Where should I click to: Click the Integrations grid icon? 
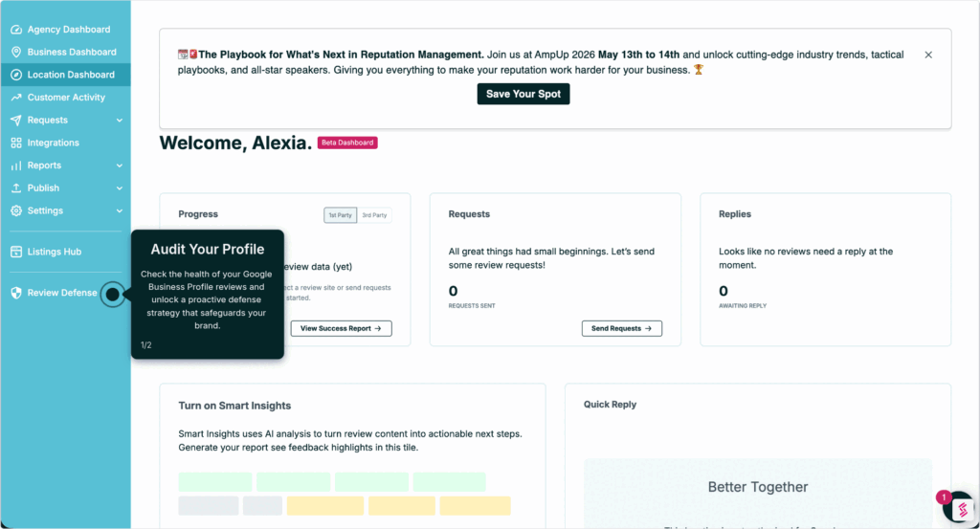tap(16, 143)
